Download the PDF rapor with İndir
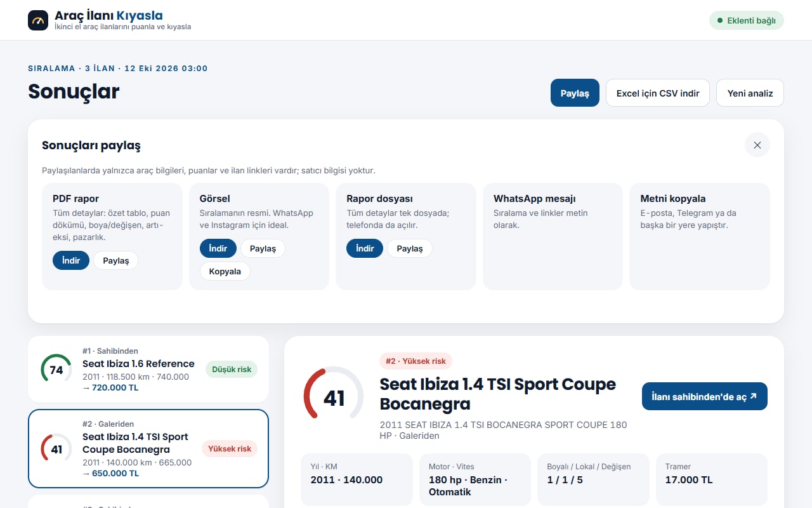 coord(71,260)
